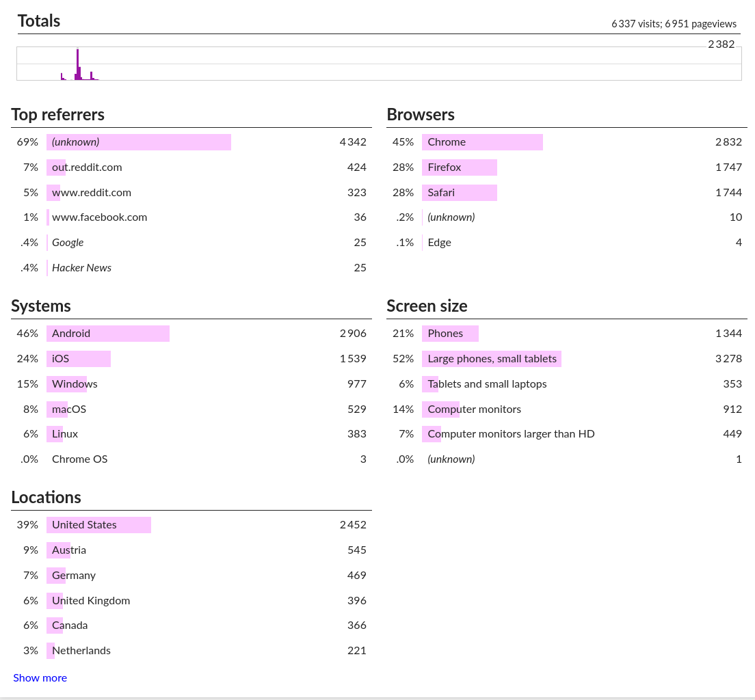This screenshot has width=755, height=700.
Task: Expand Firefox browser versions
Action: (445, 167)
